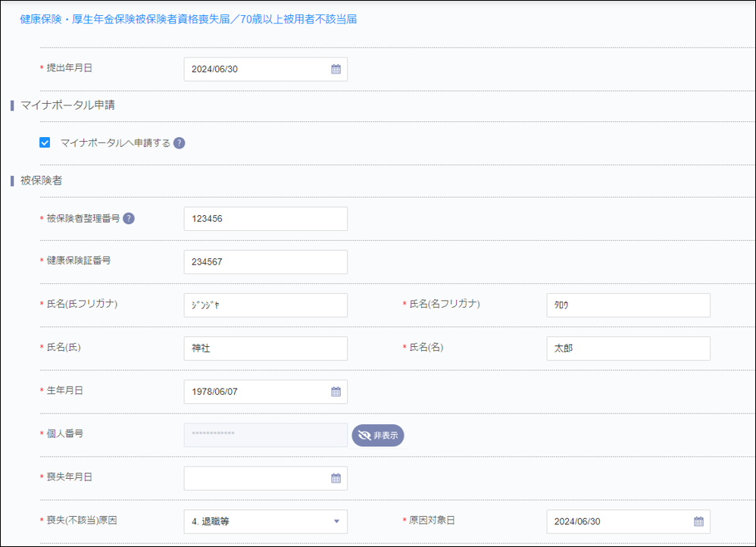Open the calendar picker for 原因対象日
756x547 pixels.
pyautogui.click(x=698, y=521)
